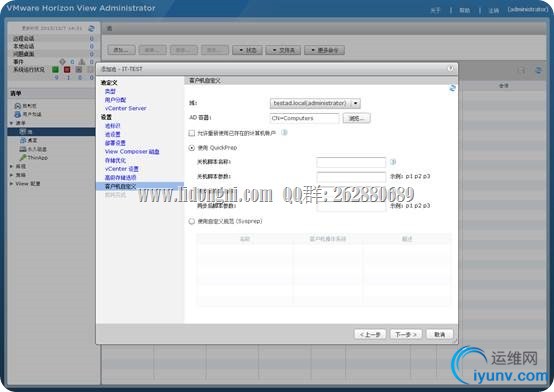554x392 pixels.
Task: Open the 状态 status dropdown in toolbar
Action: pyautogui.click(x=247, y=50)
